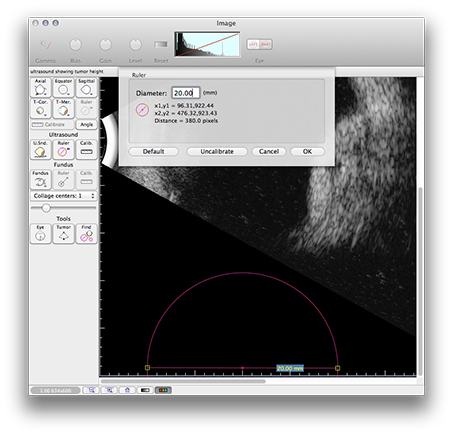Select the Left eye toggle

[x=253, y=44]
